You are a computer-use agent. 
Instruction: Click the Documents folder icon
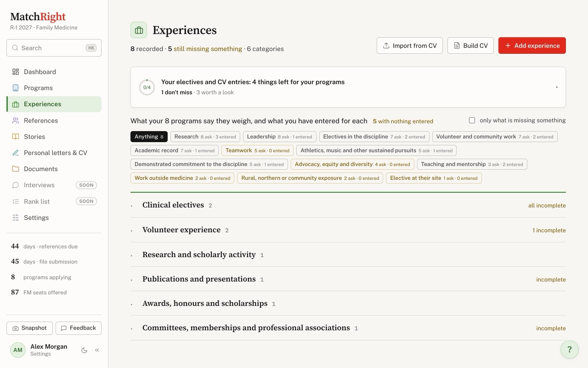[x=16, y=169]
